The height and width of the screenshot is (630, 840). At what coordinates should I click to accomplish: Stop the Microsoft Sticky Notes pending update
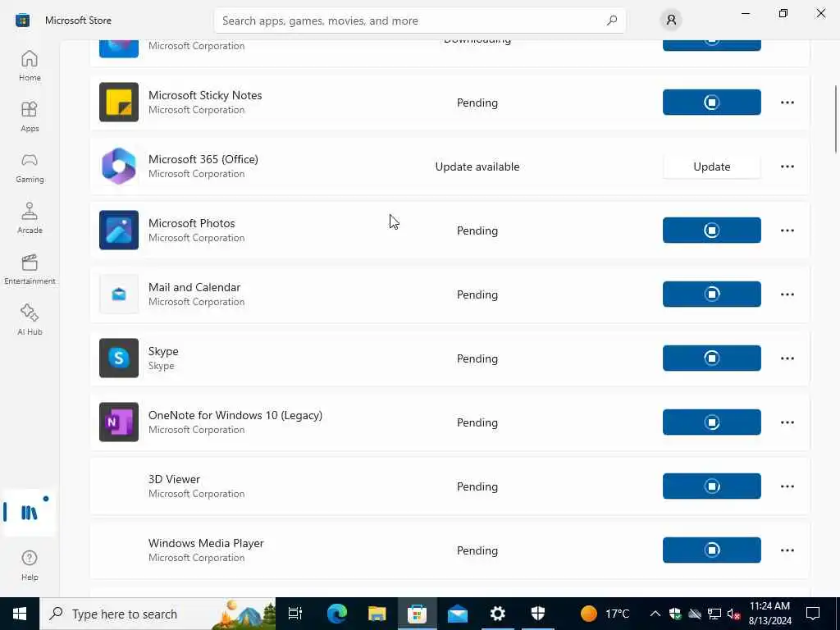point(711,103)
